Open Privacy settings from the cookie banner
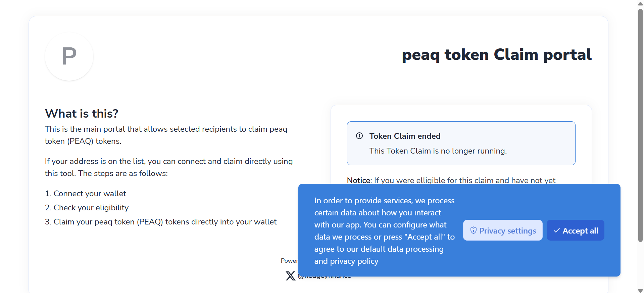 click(x=503, y=231)
